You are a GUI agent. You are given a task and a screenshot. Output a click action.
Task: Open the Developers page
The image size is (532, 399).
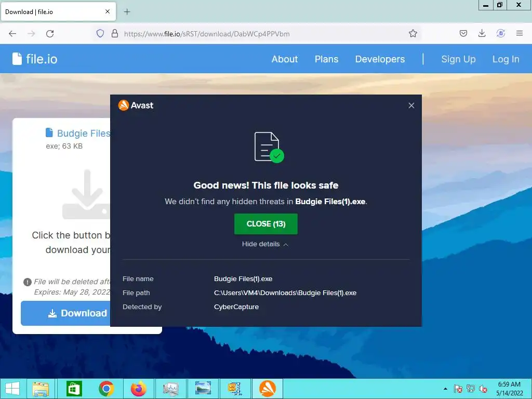click(380, 59)
